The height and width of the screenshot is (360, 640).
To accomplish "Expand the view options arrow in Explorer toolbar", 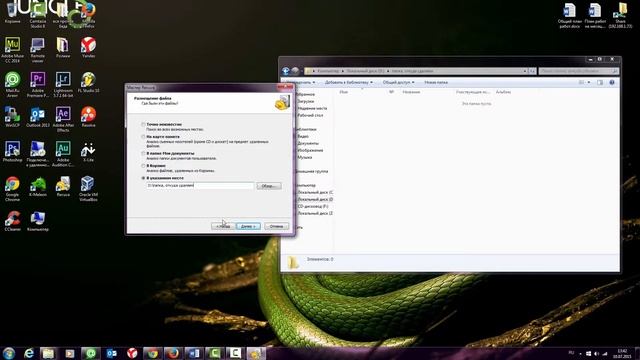I will 589,82.
